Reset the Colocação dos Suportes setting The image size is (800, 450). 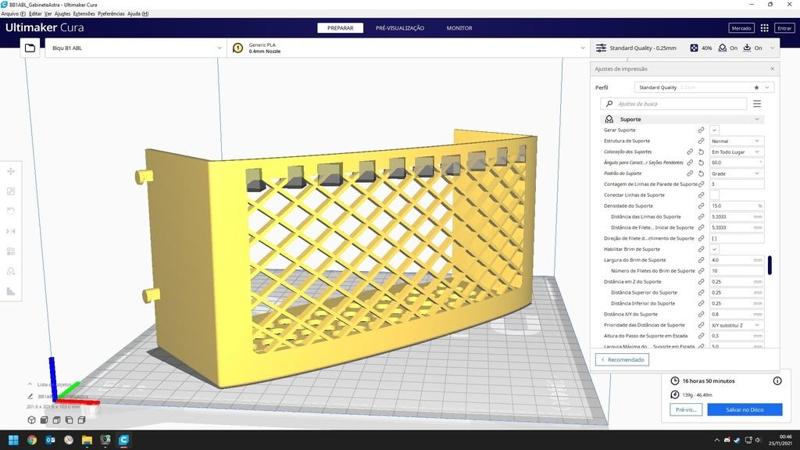tap(701, 152)
